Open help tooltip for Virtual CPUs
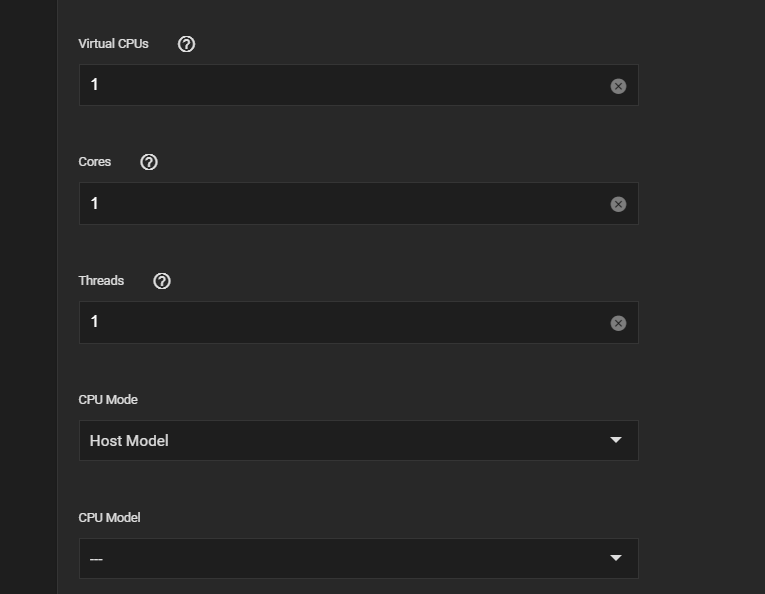The image size is (765, 594). coord(186,44)
